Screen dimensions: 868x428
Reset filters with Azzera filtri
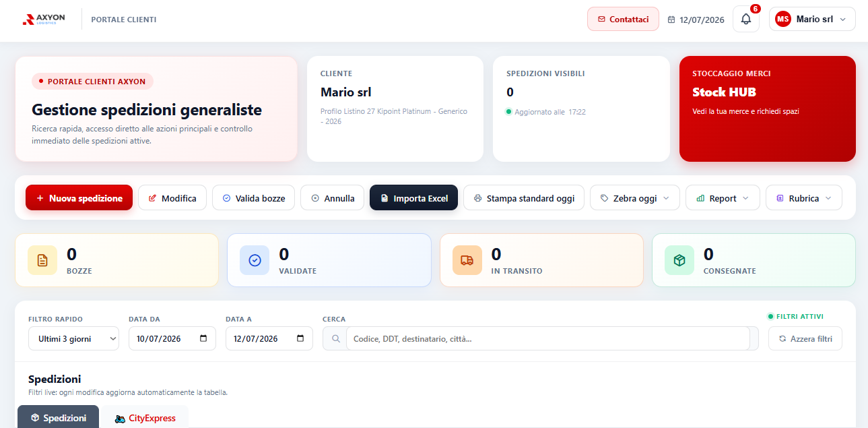click(805, 338)
